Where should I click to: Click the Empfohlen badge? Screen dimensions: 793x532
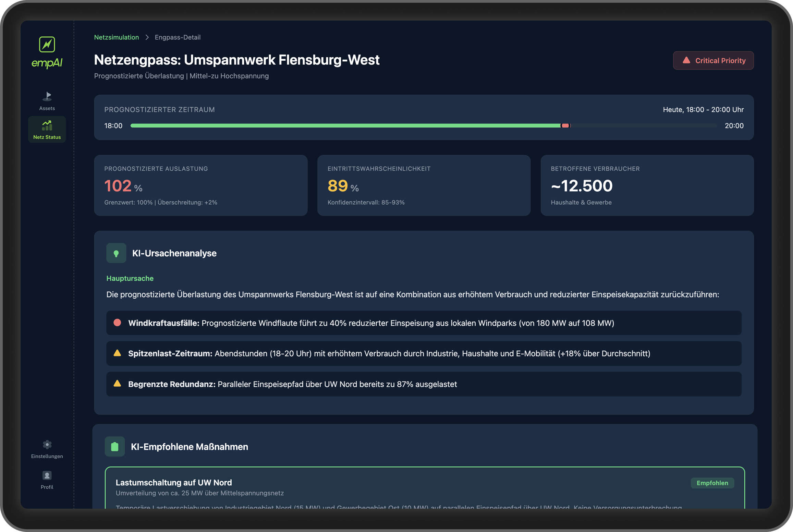point(712,483)
